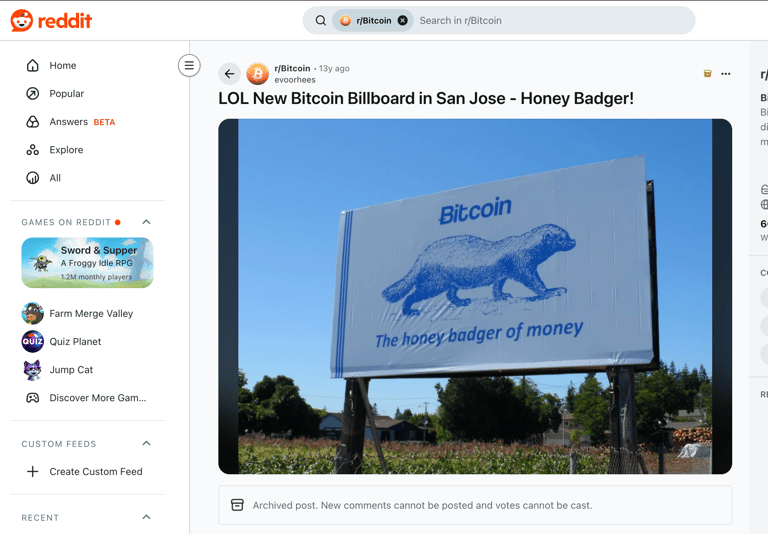
Task: Open the post options three-dot menu
Action: coord(726,73)
